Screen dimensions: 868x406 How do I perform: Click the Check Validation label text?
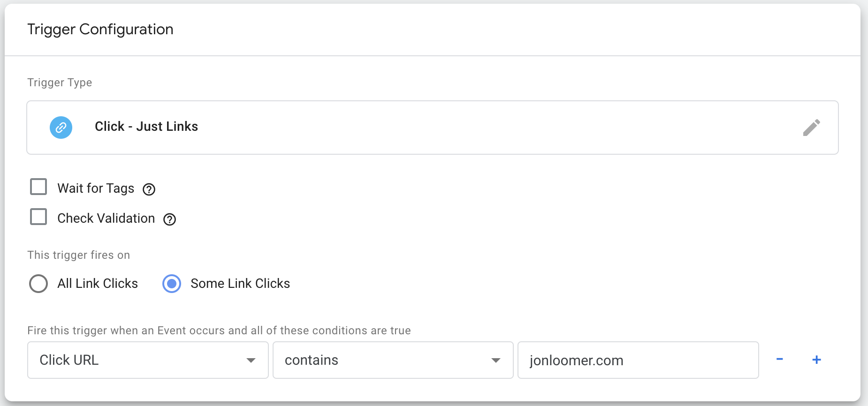106,218
